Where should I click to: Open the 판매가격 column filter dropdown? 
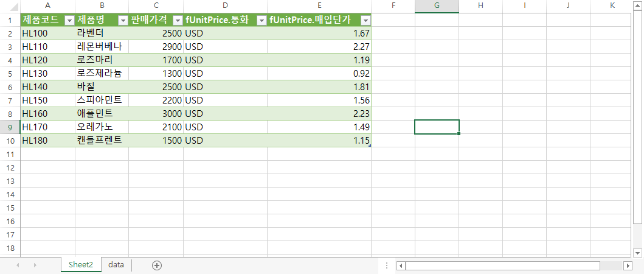pos(178,20)
